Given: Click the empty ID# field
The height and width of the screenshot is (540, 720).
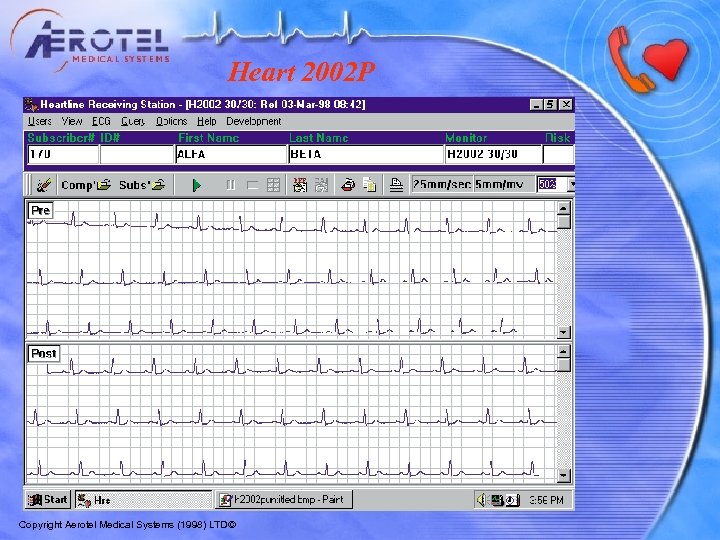Looking at the screenshot, I should click(x=137, y=155).
